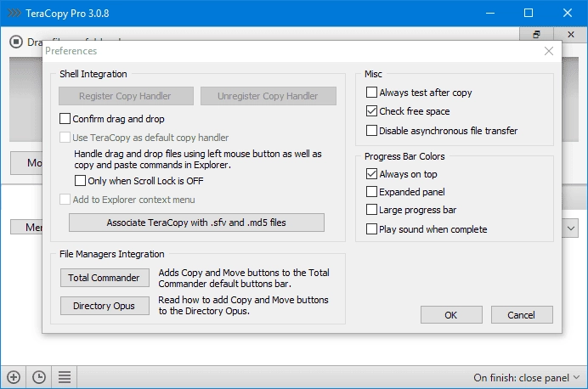This screenshot has width=588, height=389.
Task: Close the TeraCopy Pro window
Action: click(x=568, y=13)
